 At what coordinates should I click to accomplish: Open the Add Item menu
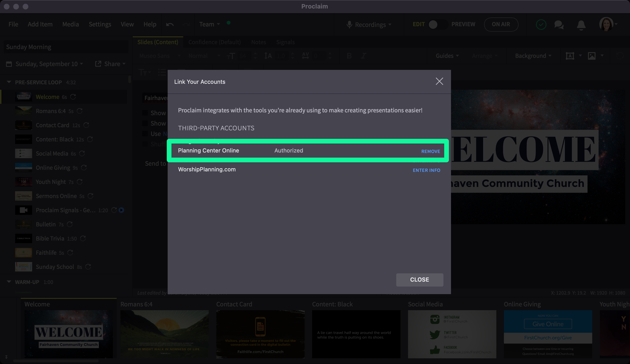click(40, 24)
